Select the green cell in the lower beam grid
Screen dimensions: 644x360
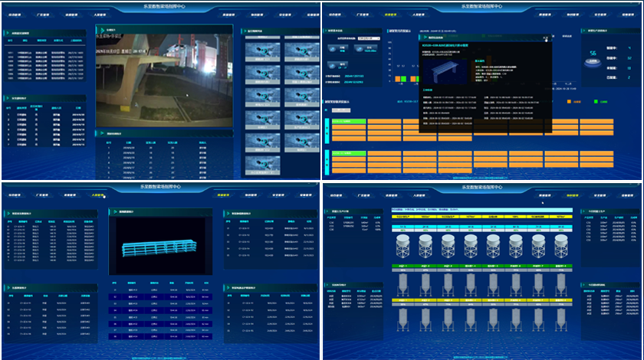coord(349,153)
